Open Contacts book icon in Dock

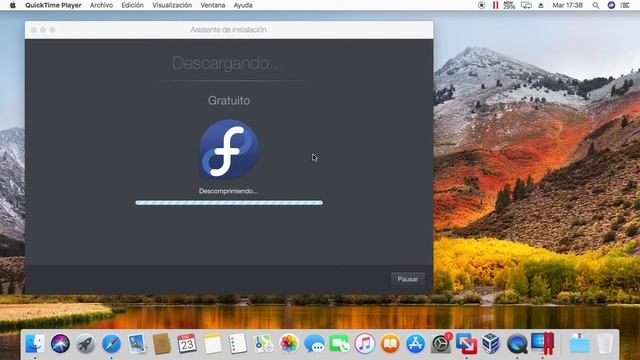click(x=162, y=343)
